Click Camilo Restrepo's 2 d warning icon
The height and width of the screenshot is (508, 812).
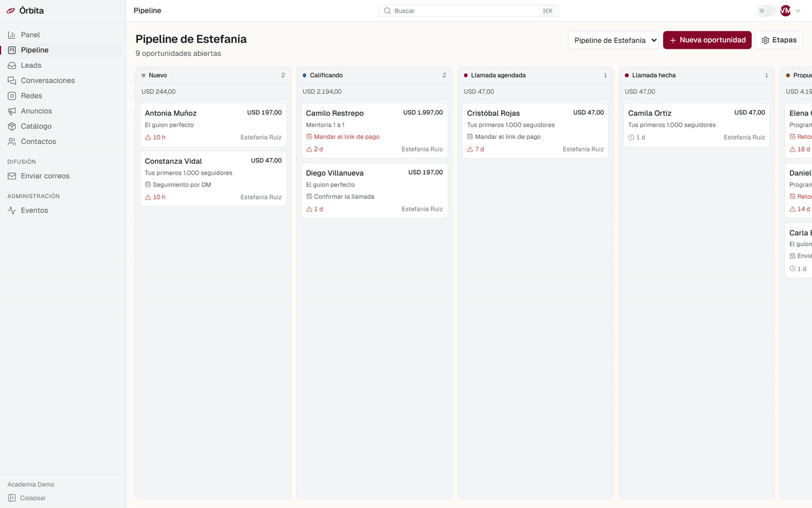pyautogui.click(x=309, y=149)
